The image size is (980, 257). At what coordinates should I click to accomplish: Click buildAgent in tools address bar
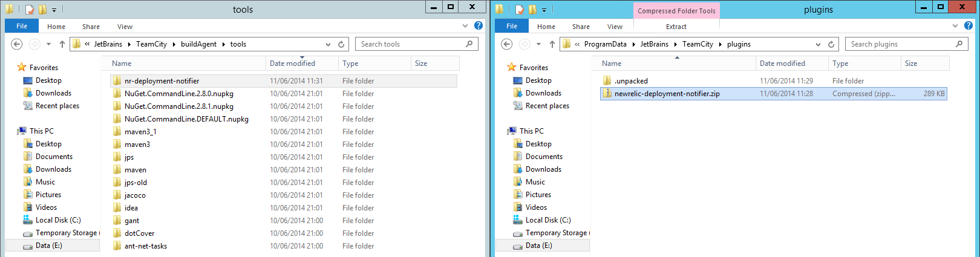[x=198, y=44]
